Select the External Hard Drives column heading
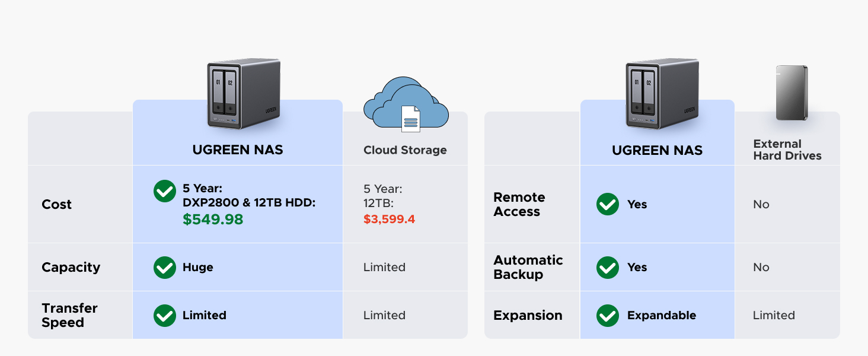 (x=787, y=150)
